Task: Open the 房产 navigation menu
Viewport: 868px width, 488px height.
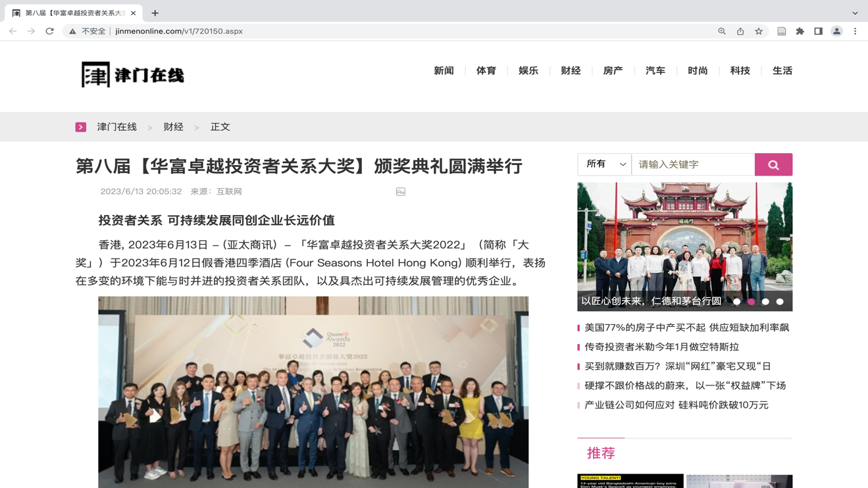Action: [x=613, y=70]
